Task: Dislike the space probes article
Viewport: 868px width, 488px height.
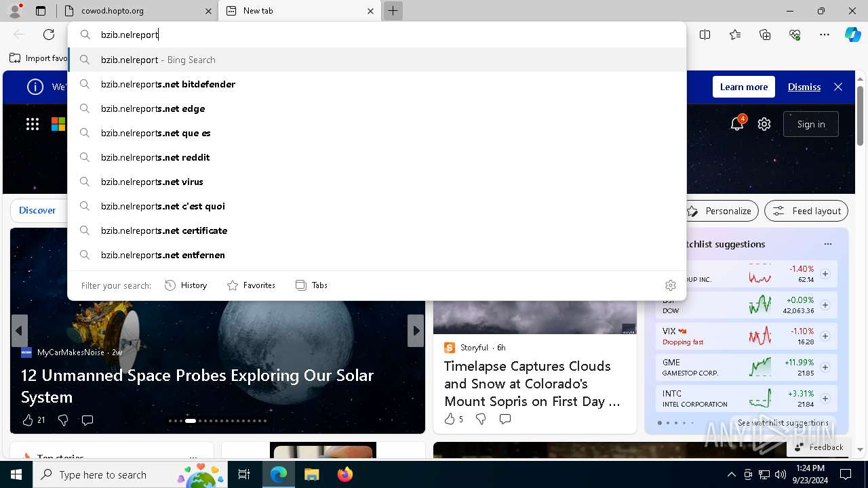Action: pyautogui.click(x=63, y=420)
